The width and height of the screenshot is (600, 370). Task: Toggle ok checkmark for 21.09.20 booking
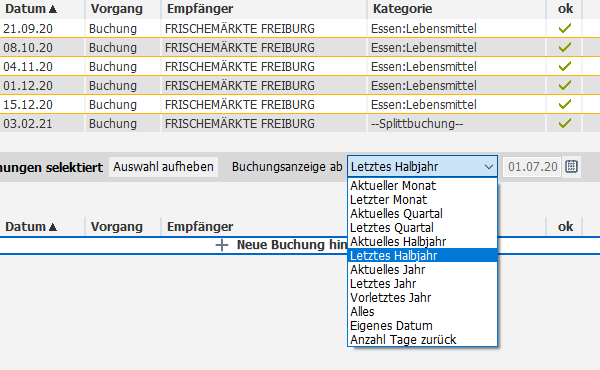pos(565,28)
